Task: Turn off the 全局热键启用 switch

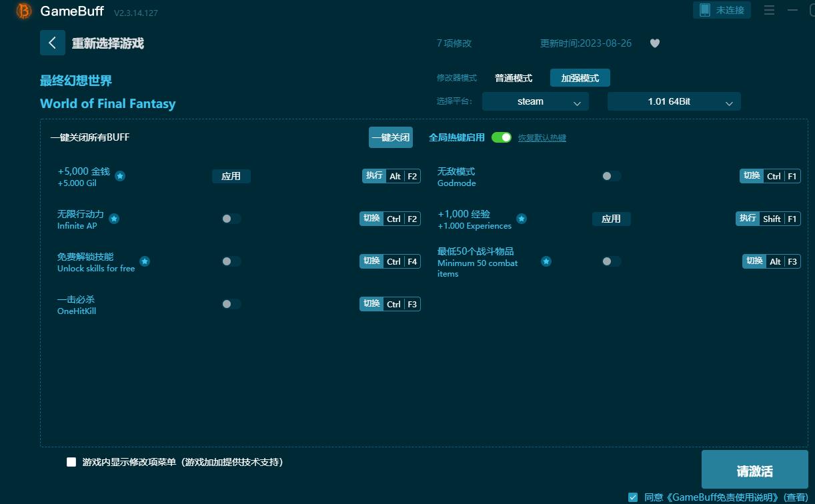Action: tap(501, 137)
